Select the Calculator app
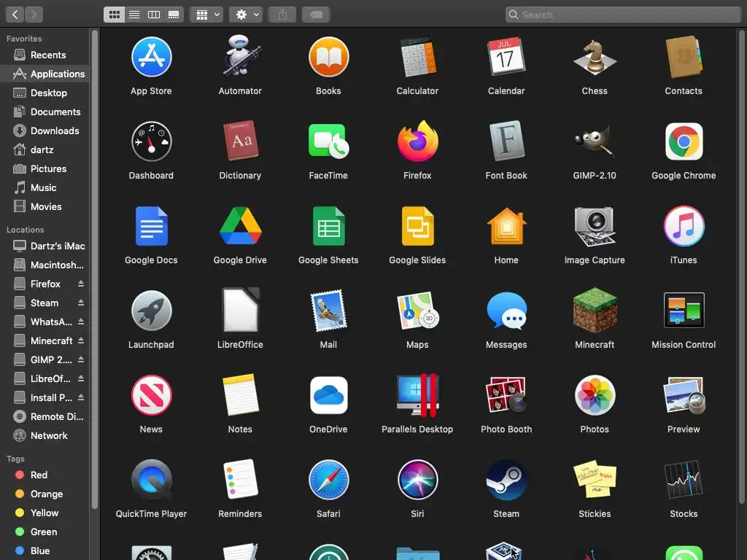The height and width of the screenshot is (560, 747). (x=417, y=57)
